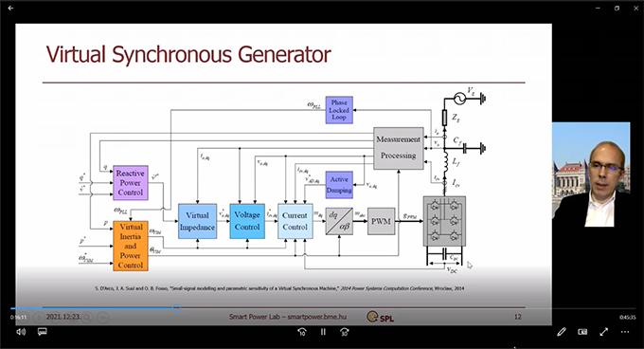
Task: Cast the video to a device
Action: point(582,332)
